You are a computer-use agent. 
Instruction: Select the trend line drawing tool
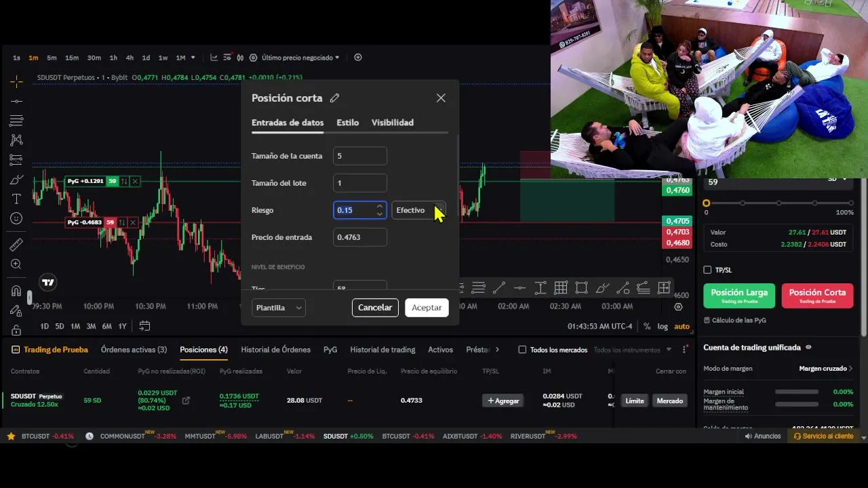pos(16,101)
